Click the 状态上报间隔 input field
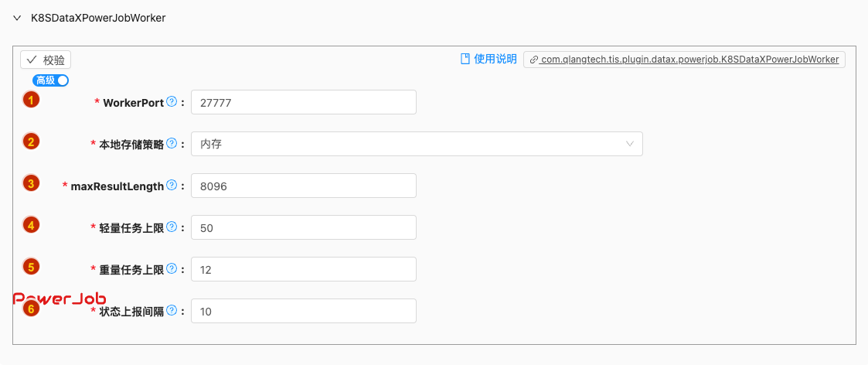The height and width of the screenshot is (365, 868). click(303, 311)
